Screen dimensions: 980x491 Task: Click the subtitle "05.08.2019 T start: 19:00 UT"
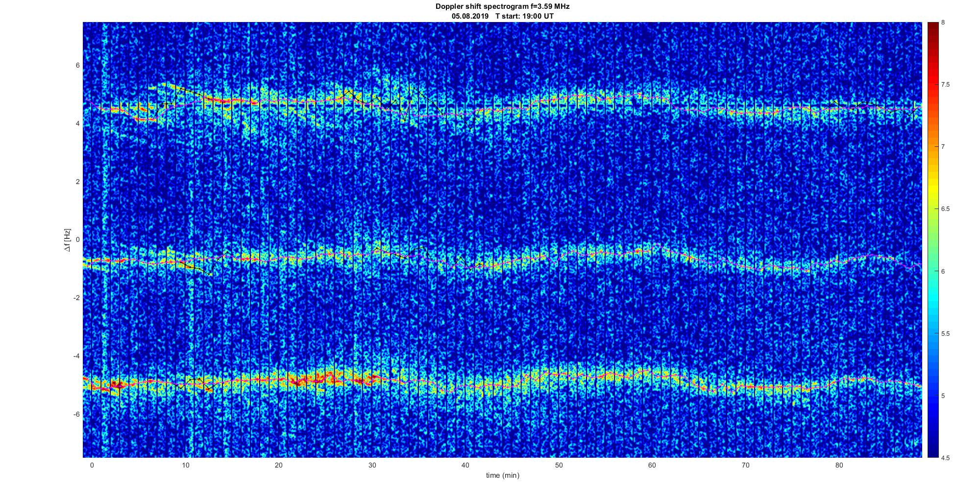pos(503,16)
